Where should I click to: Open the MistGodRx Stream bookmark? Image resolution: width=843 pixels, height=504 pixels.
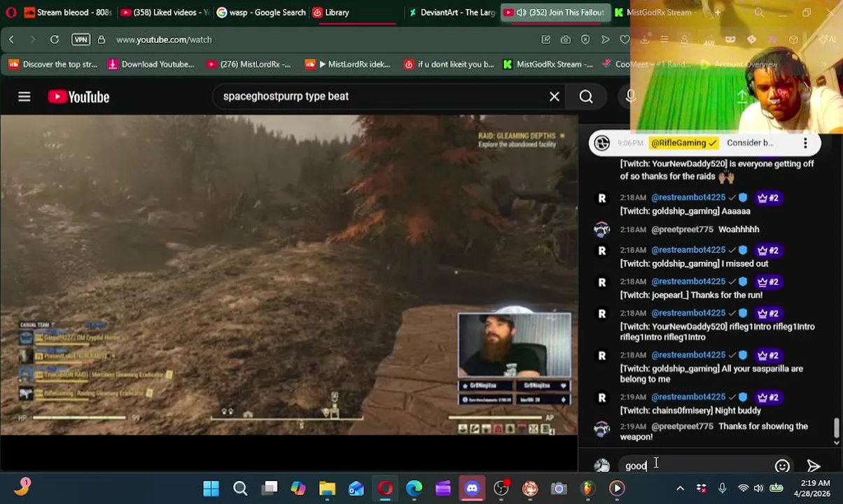point(548,64)
